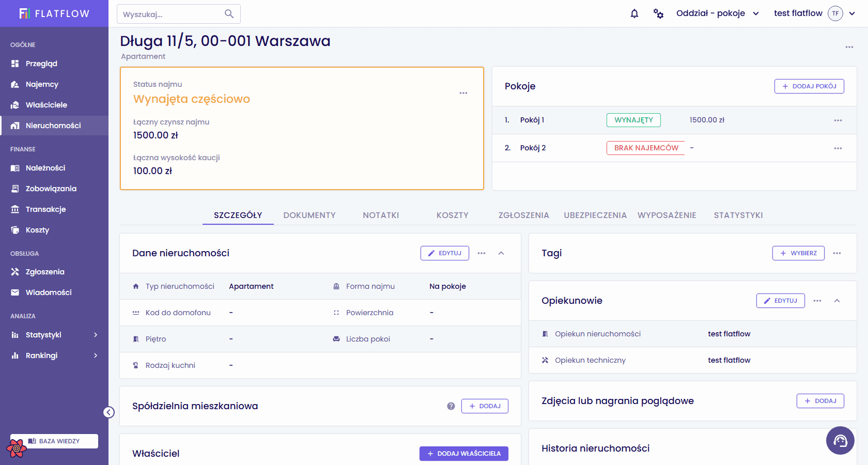
Task: Click Edytuj in Dane nieruchomości
Action: (445, 253)
